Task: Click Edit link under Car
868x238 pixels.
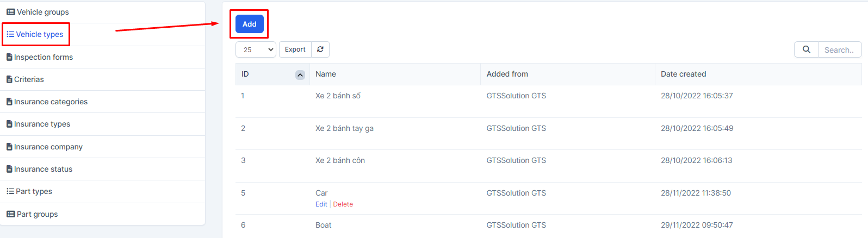Action: (321, 204)
